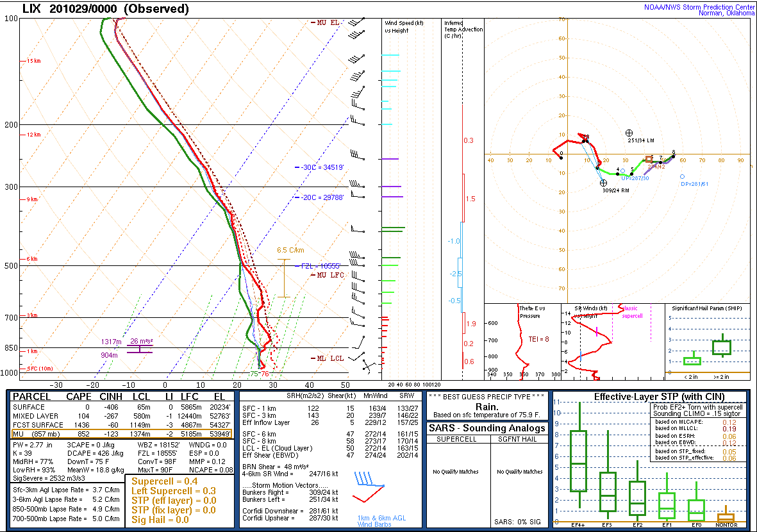
Task: Switch to the SUPERCELL analogs tab
Action: point(456,438)
